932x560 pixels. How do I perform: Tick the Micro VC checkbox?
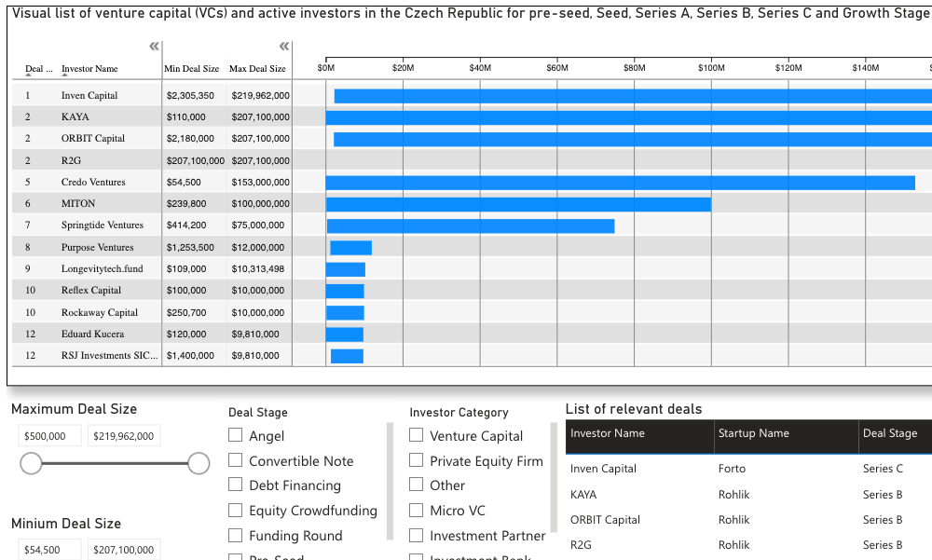(x=416, y=510)
